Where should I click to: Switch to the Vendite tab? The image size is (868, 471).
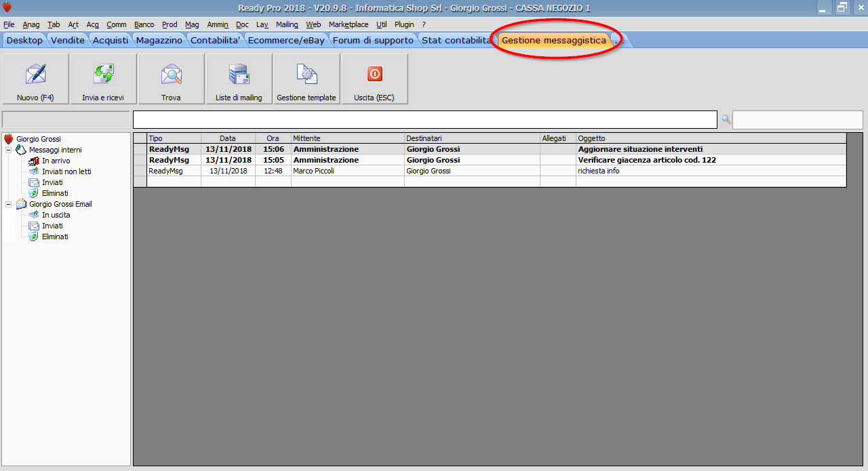[x=68, y=40]
